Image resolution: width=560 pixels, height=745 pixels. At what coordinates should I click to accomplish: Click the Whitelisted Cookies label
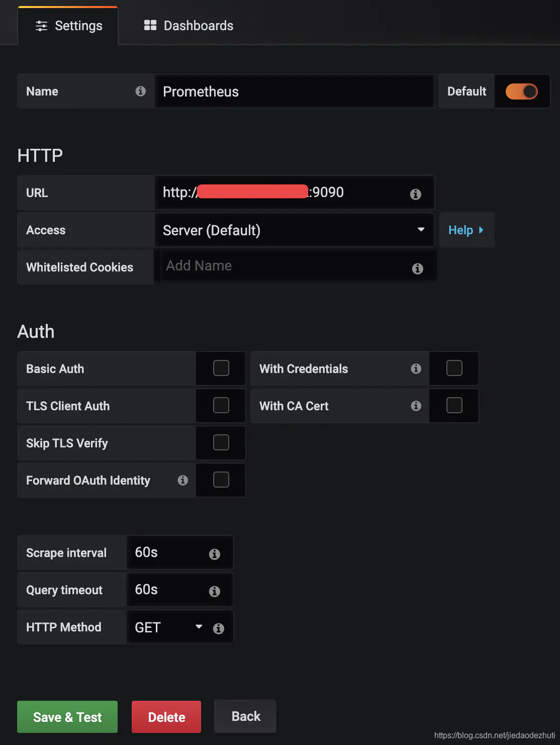click(79, 267)
